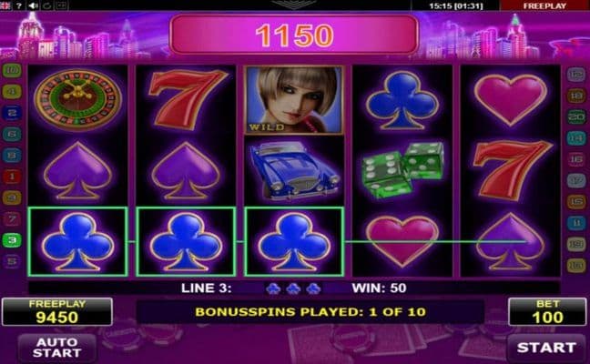Toggle the fullscreen icon in top bar
The height and width of the screenshot is (364, 590).
point(62,5)
